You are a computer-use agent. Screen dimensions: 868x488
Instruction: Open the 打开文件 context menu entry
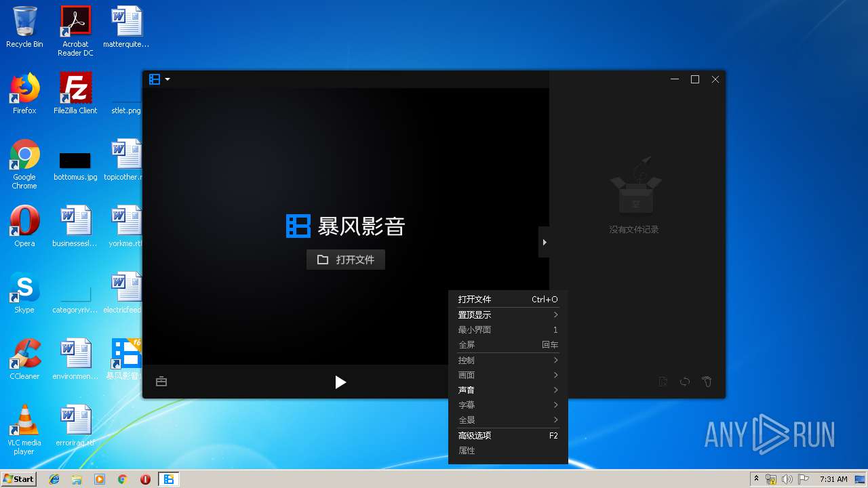508,300
